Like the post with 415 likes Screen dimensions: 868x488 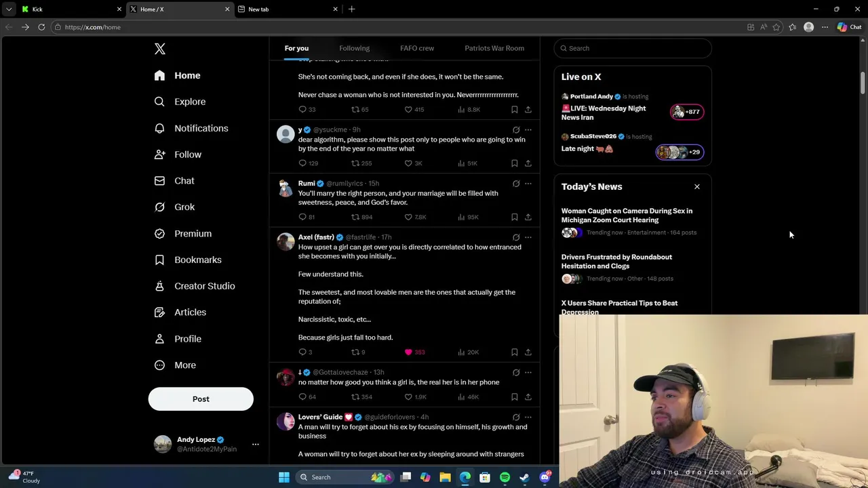tap(408, 110)
